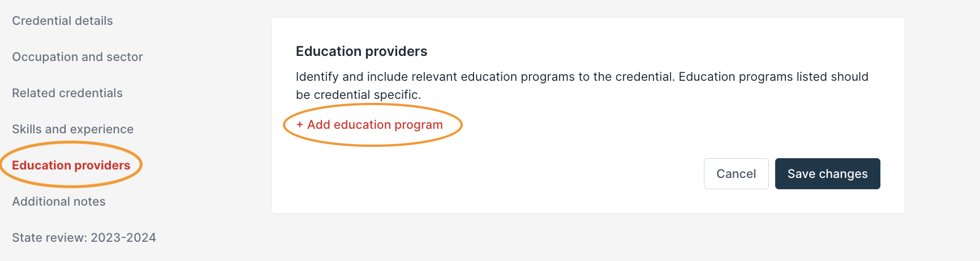
Task: Click the plus sign before Add education program
Action: 300,125
